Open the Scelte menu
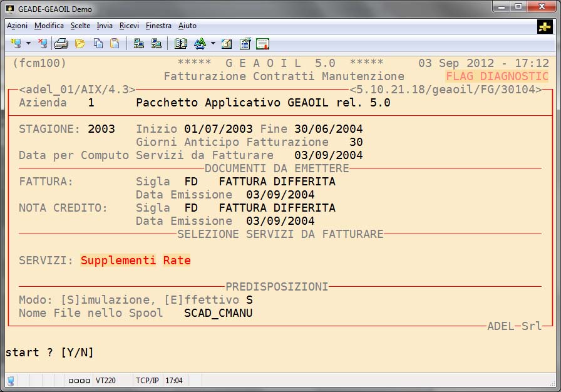This screenshot has width=561, height=392. click(x=80, y=26)
